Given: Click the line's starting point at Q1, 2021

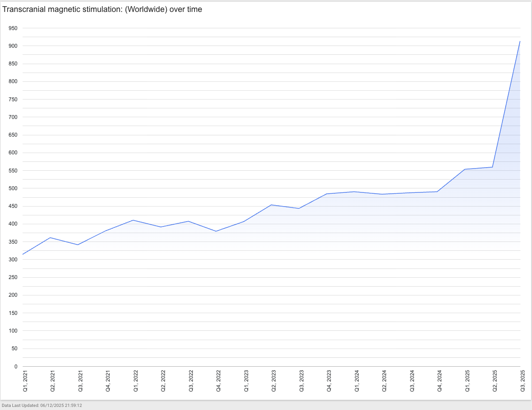Looking at the screenshot, I should point(23,254).
